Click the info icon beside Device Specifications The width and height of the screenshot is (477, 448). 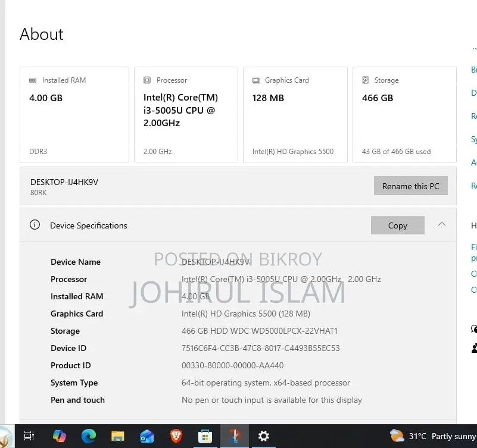coord(35,225)
